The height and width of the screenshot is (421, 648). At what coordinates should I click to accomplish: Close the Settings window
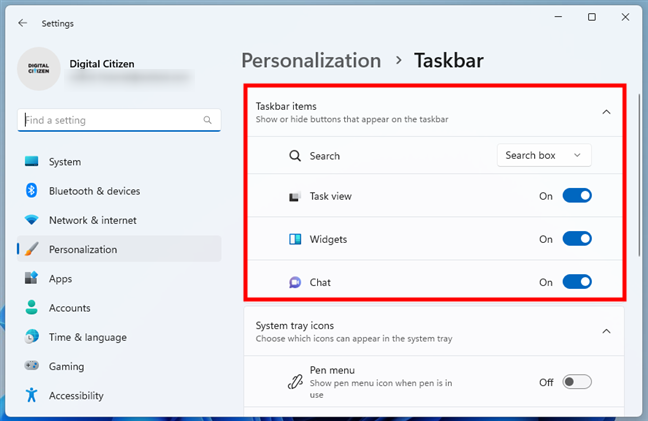(625, 17)
